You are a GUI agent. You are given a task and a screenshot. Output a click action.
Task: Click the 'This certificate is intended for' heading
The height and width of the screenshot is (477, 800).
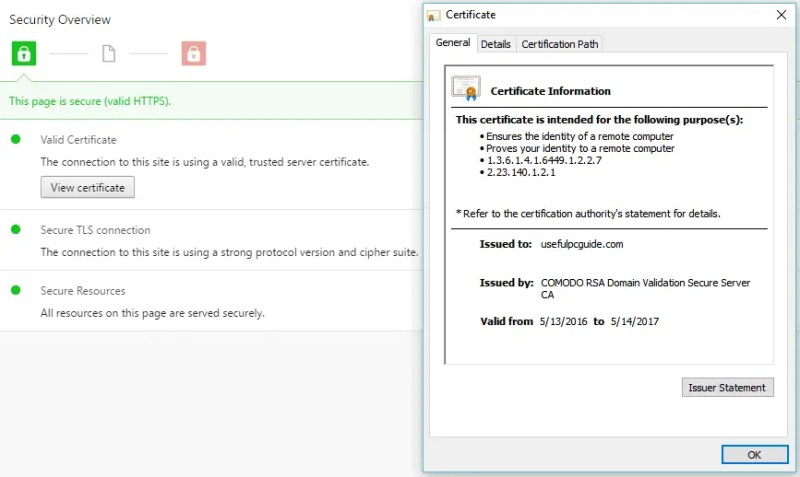click(599, 120)
